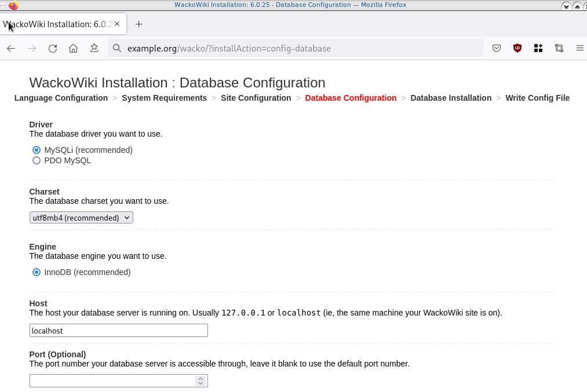Close the WackoWiki Installation tab
Viewport: 587px width, 392px height.
pos(117,24)
